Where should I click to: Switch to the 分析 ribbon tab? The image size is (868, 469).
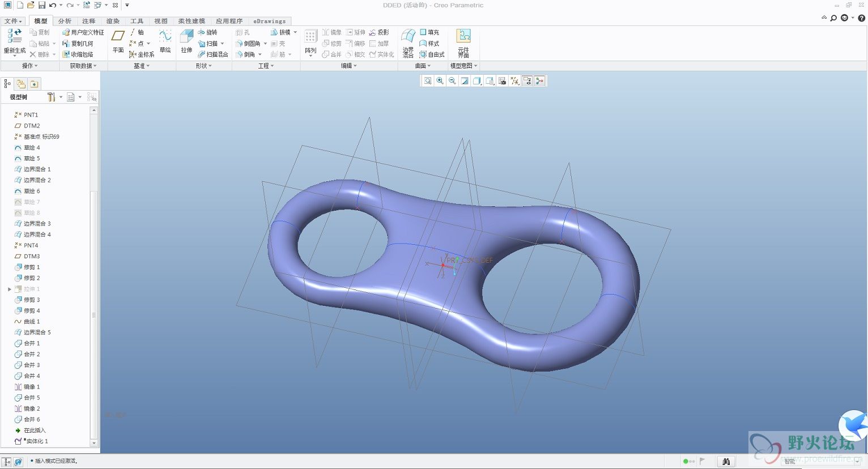(65, 21)
